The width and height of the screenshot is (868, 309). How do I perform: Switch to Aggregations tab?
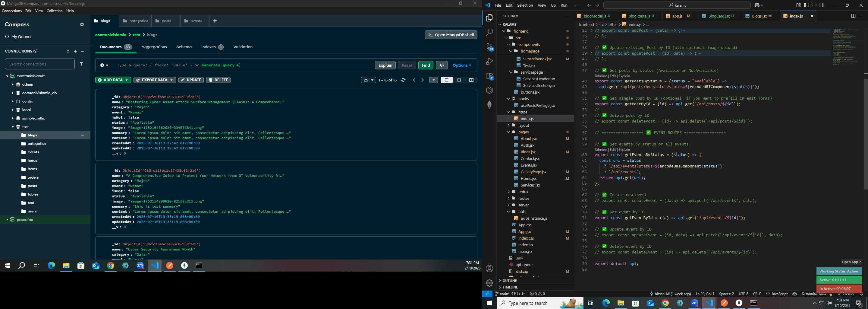tap(154, 47)
